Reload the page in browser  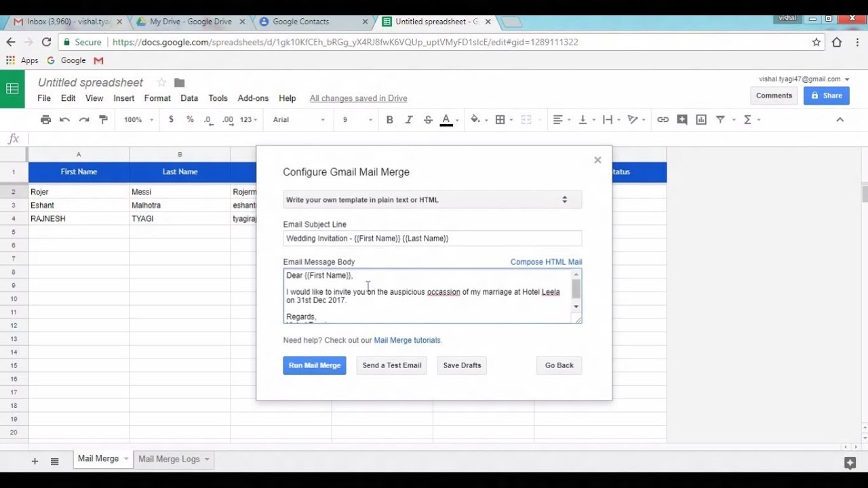pyautogui.click(x=46, y=42)
